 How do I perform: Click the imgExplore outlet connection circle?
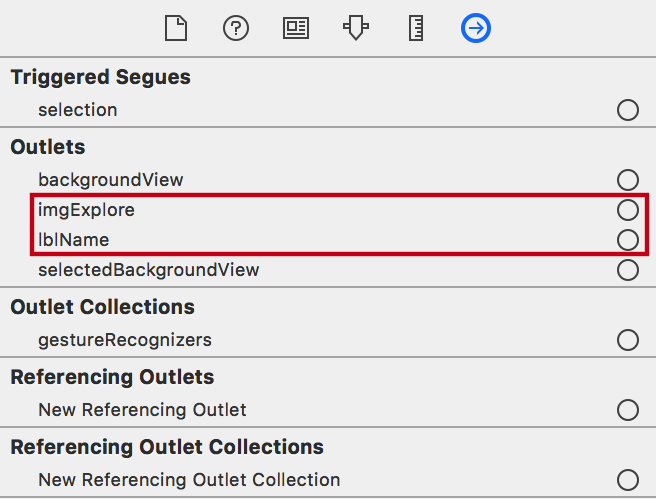[628, 210]
